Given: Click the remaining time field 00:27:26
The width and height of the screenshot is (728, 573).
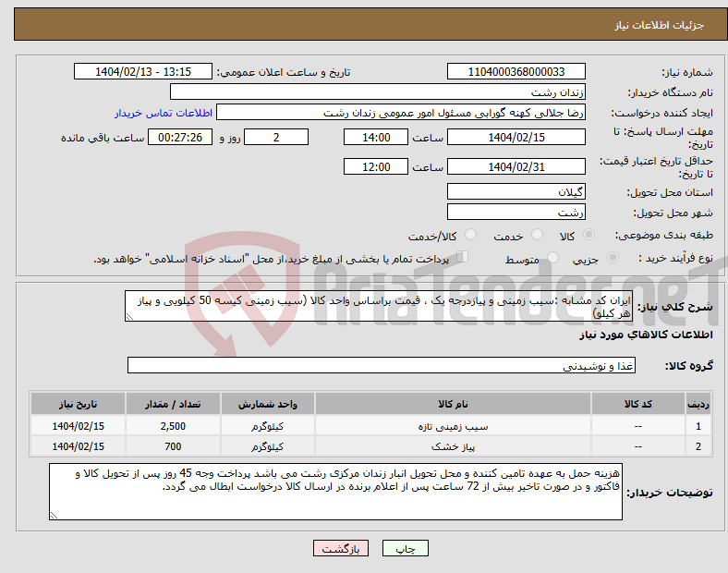Looking at the screenshot, I should click(x=180, y=137).
